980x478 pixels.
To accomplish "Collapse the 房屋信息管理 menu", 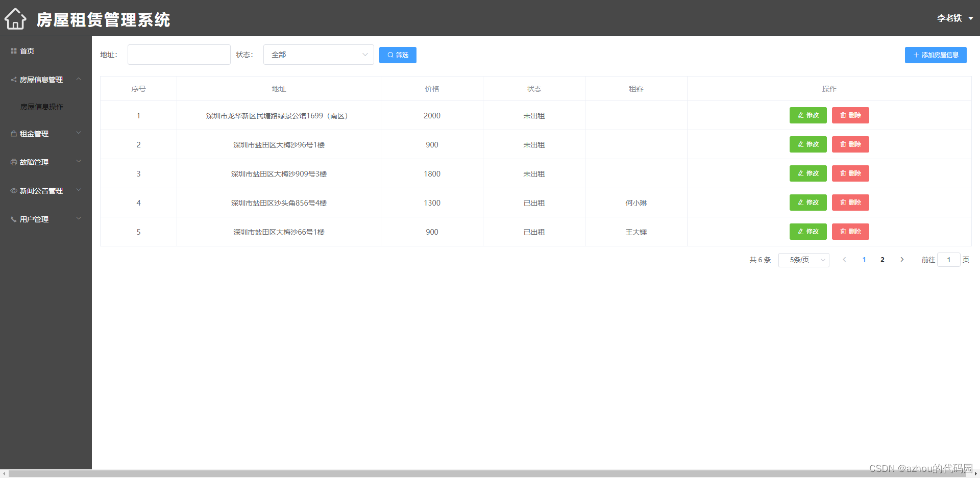I will coord(79,79).
